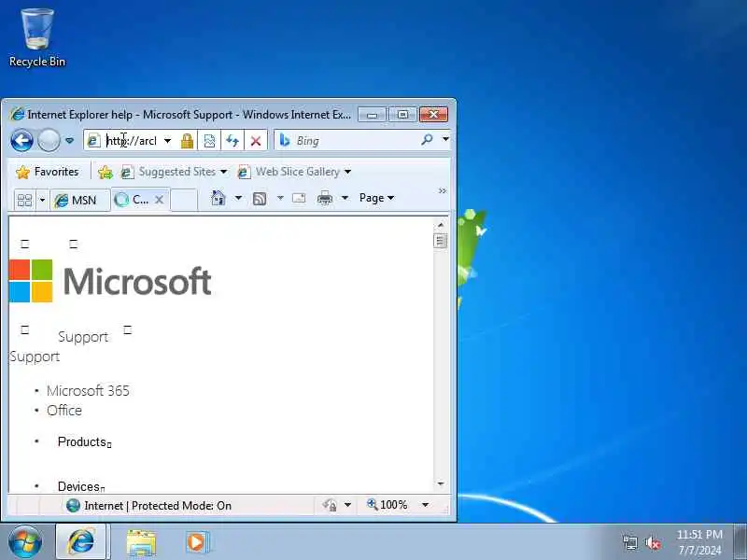Click into the address bar URL field
747x560 pixels.
132,141
